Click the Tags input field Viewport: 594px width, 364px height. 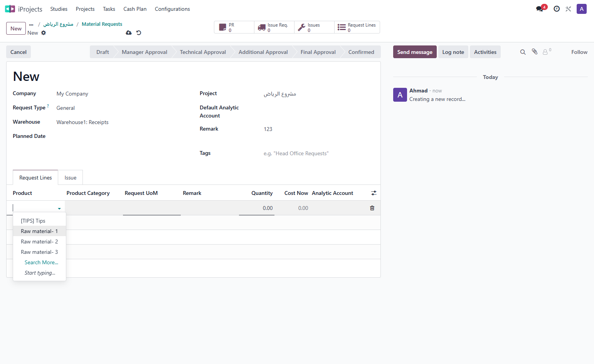click(x=319, y=153)
